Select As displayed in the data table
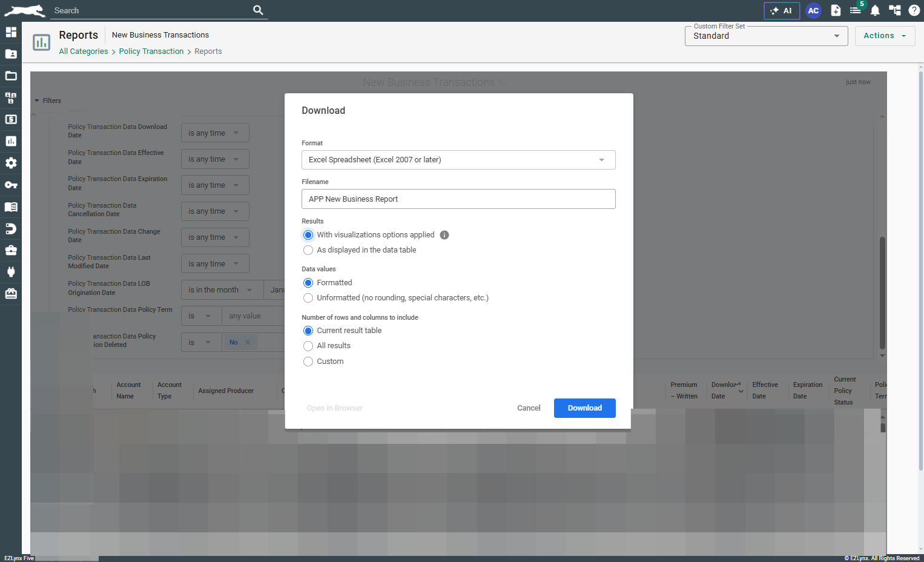The image size is (924, 562). [x=308, y=250]
